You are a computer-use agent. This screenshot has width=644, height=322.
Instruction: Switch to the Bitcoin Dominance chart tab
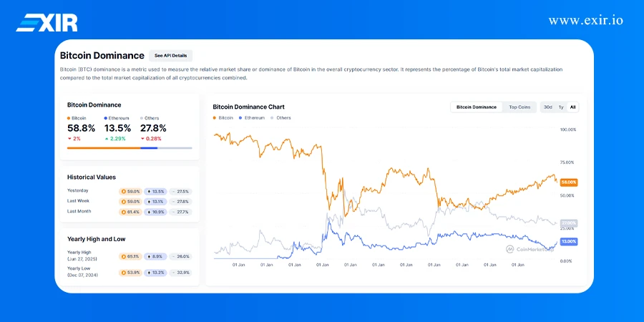(476, 107)
